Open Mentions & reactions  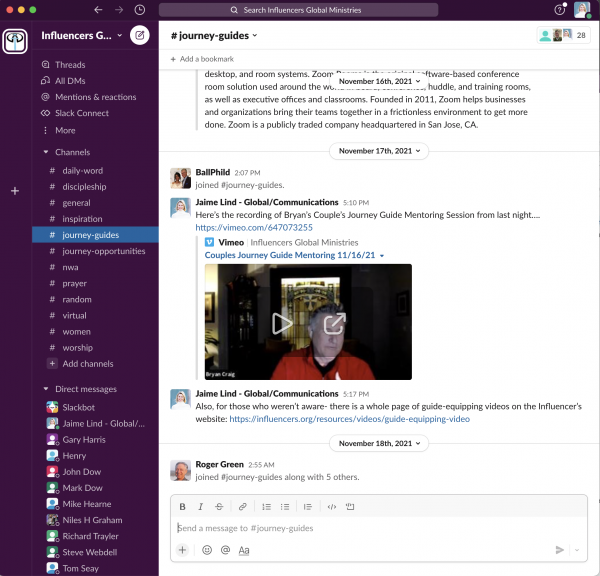click(x=95, y=97)
